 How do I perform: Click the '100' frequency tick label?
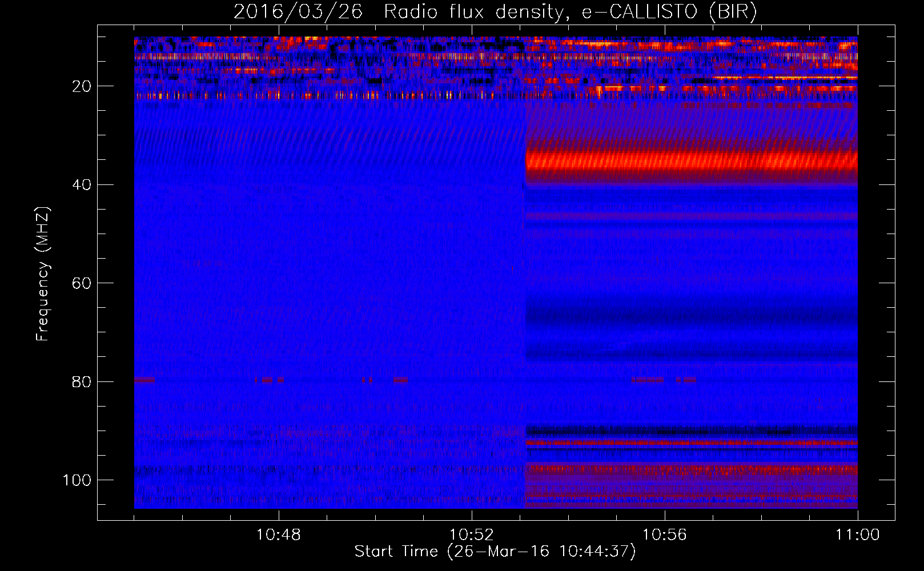(77, 480)
